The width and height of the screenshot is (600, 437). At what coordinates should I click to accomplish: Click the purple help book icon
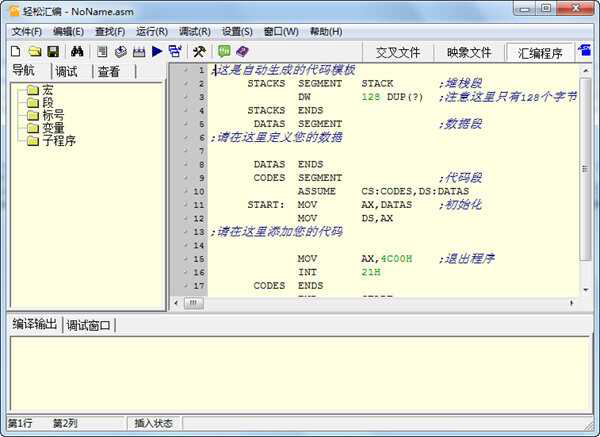pos(242,51)
